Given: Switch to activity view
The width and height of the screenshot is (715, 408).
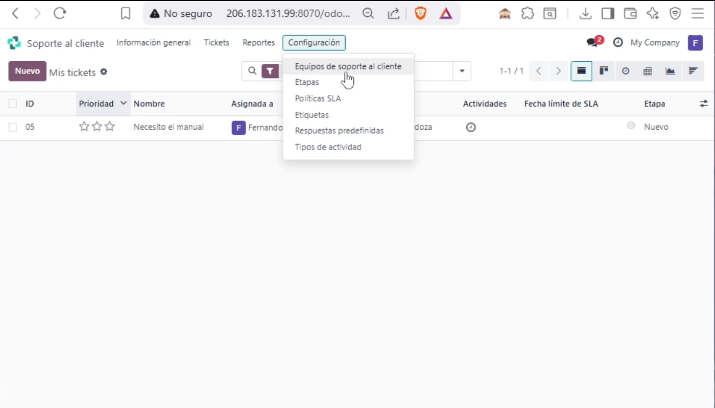Looking at the screenshot, I should point(626,71).
